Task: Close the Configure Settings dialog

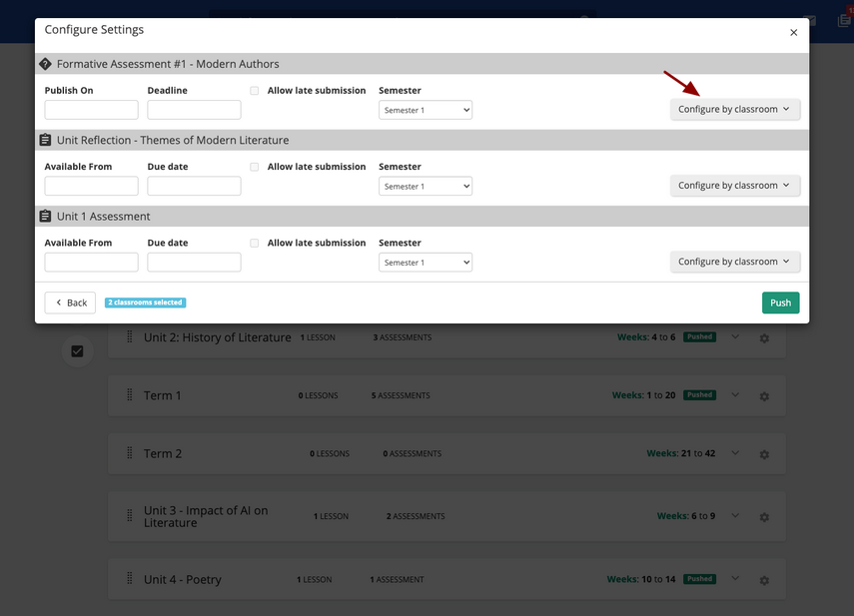Action: (794, 32)
